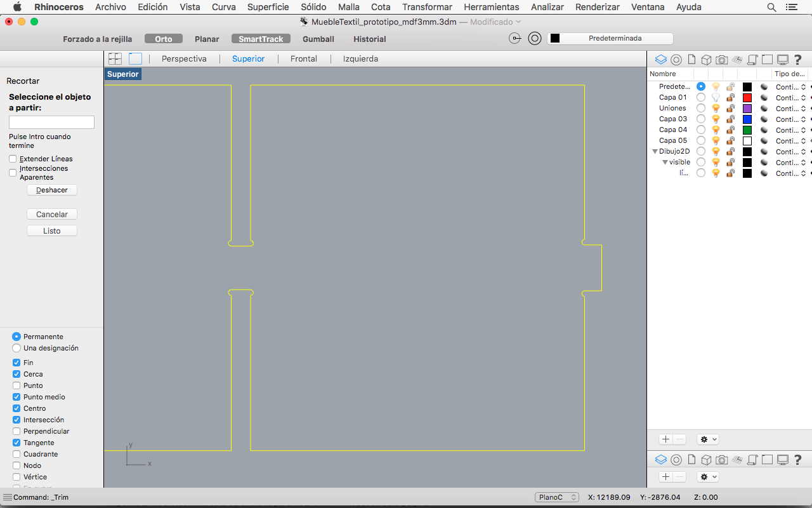Switch to Izquierda viewport tab

pos(360,58)
